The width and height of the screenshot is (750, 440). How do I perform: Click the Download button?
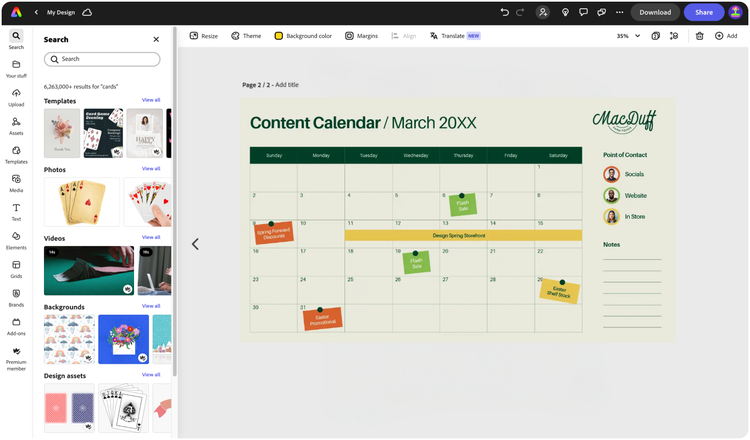pos(655,12)
